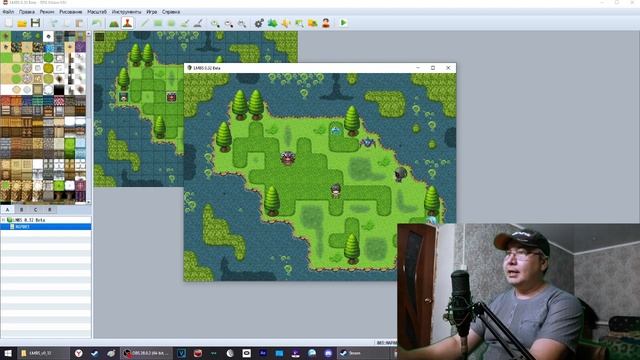Open project using the folder icon

pyautogui.click(x=22, y=23)
